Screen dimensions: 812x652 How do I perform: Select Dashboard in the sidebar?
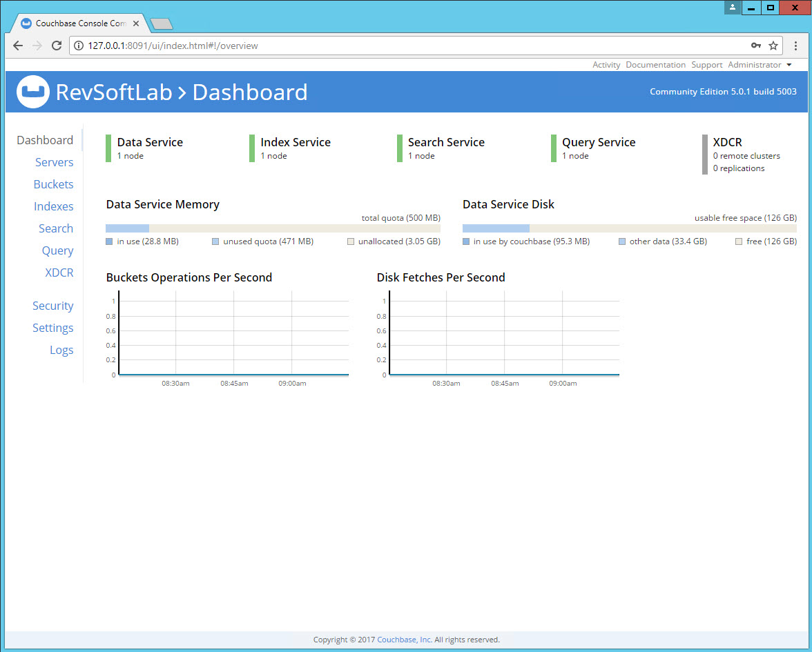tap(45, 140)
